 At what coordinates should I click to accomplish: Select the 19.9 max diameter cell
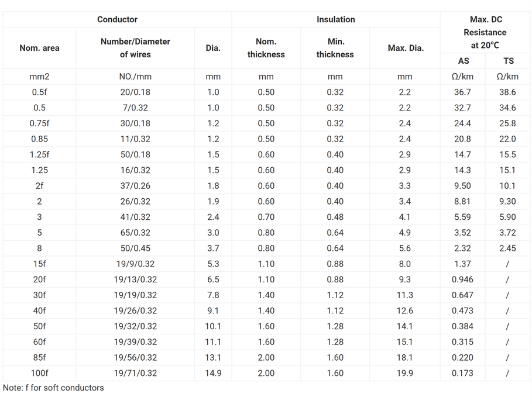[x=405, y=373]
